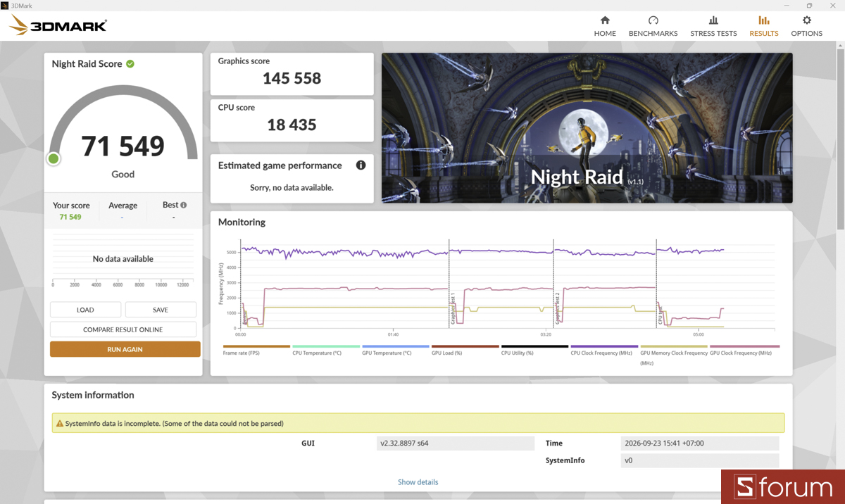Click the RUN AGAIN button
The image size is (845, 504).
(125, 349)
